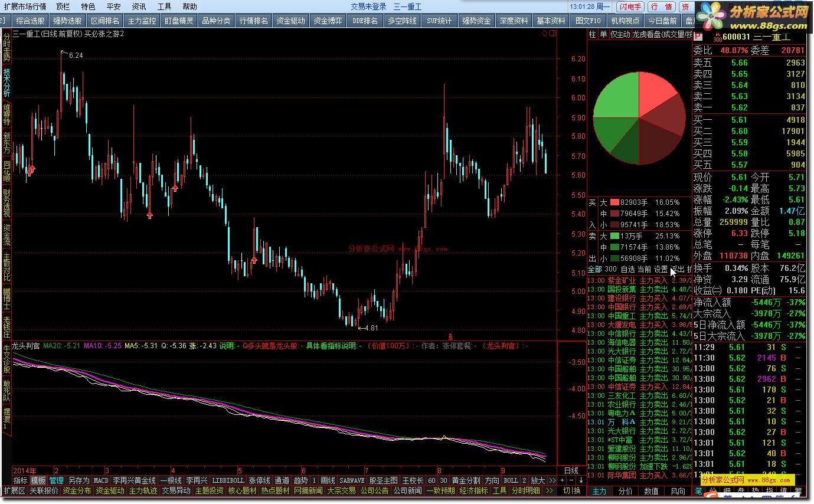
Task: Click the bright red 买大 legend swatch
Action: pyautogui.click(x=614, y=202)
